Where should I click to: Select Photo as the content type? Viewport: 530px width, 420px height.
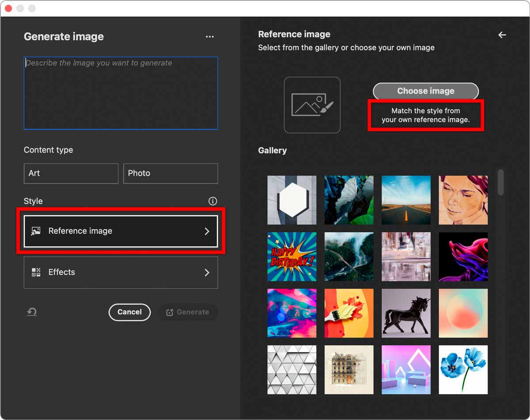pyautogui.click(x=170, y=173)
